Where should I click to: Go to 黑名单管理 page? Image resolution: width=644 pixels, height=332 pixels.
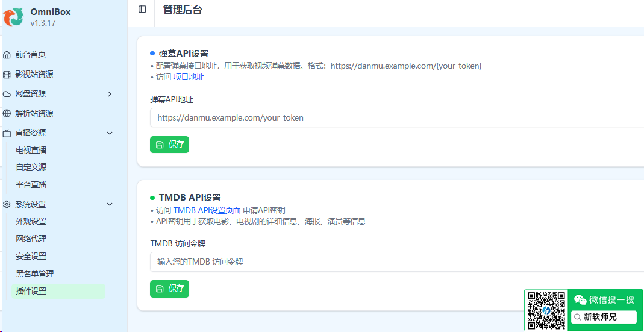[x=35, y=274]
